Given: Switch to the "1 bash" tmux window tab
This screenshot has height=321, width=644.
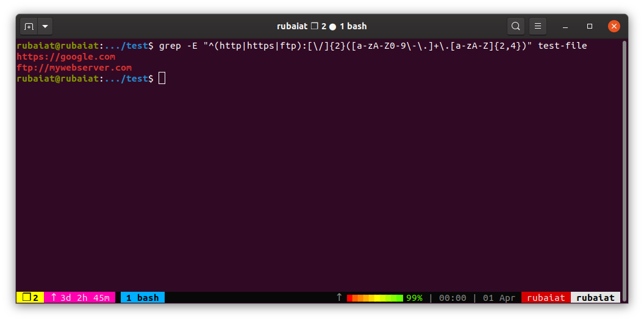Looking at the screenshot, I should (x=143, y=298).
